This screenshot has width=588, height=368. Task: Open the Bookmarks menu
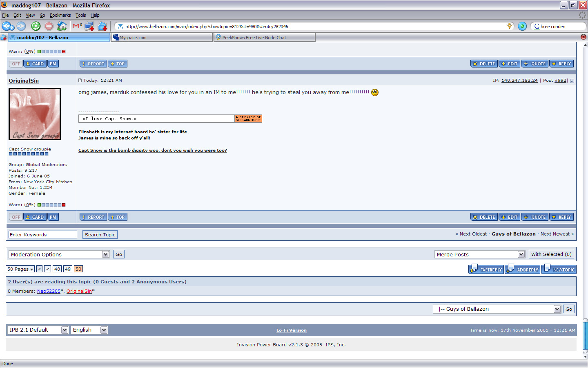(x=60, y=15)
